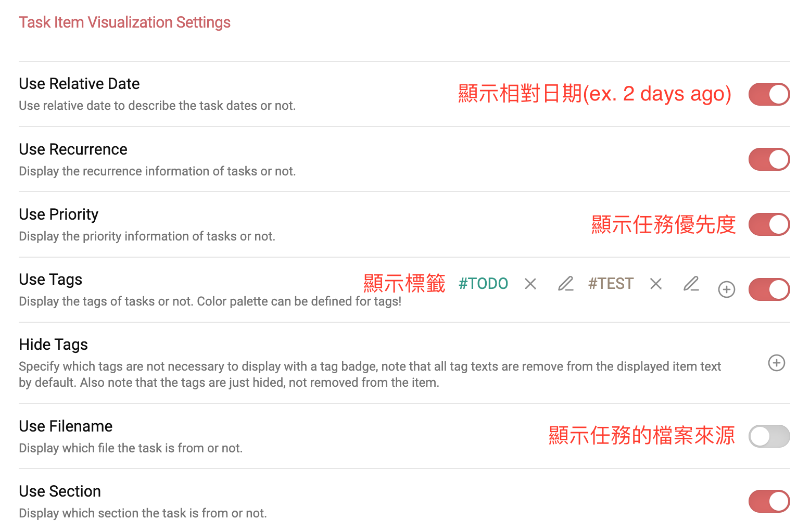This screenshot has height=532, width=810.
Task: Click the Use Filename setting row
Action: 66,426
